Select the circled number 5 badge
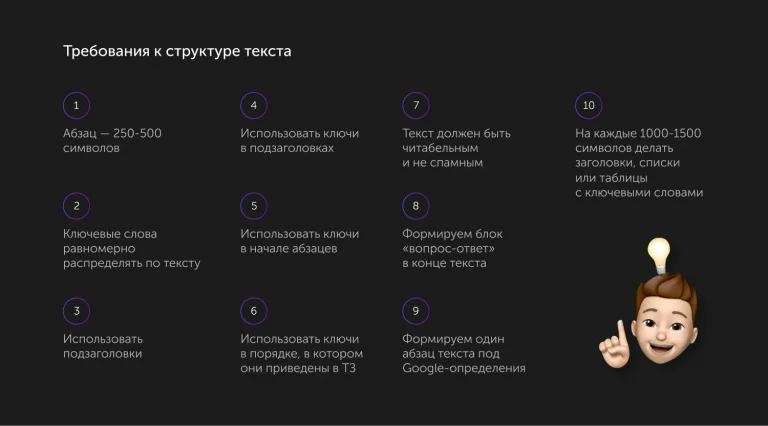This screenshot has height=426, width=768. coord(254,206)
